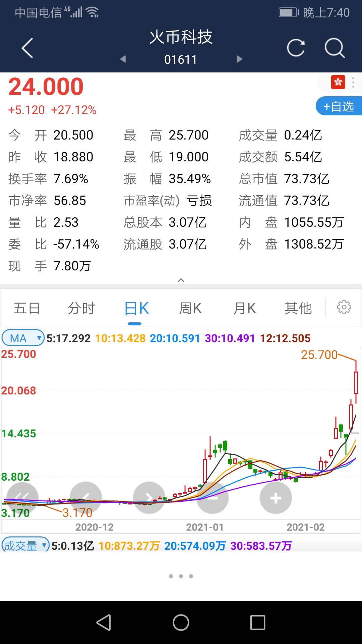The image size is (362, 644).
Task: Tap the latest candlestick near 25.700 high
Action: 356,382
